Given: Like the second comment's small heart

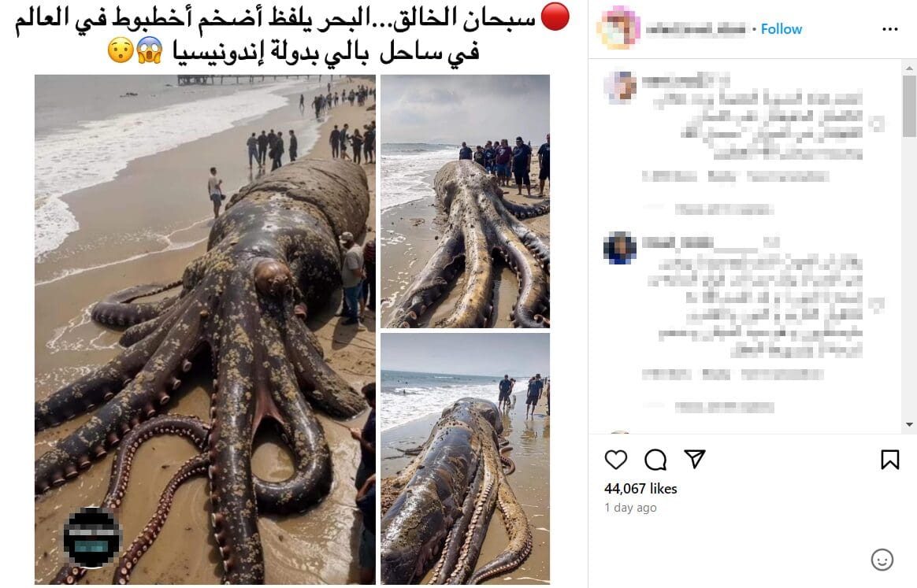Looking at the screenshot, I should [x=876, y=305].
